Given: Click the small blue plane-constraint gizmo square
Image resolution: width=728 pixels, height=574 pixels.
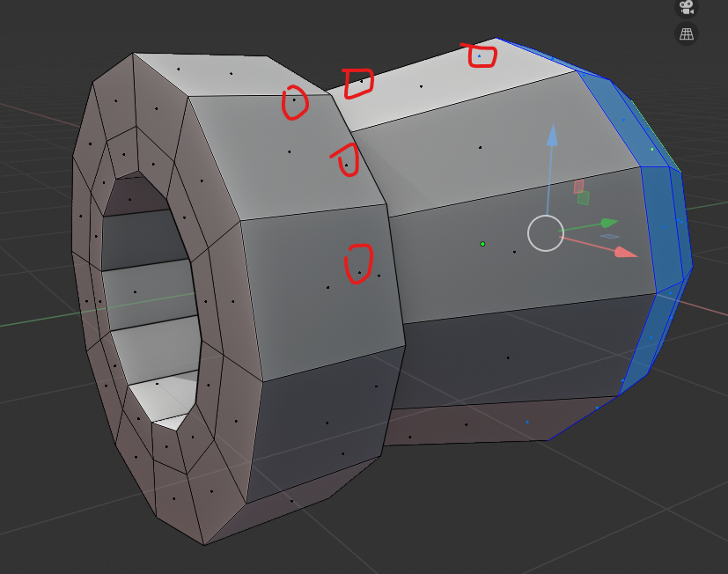Looking at the screenshot, I should (610, 237).
